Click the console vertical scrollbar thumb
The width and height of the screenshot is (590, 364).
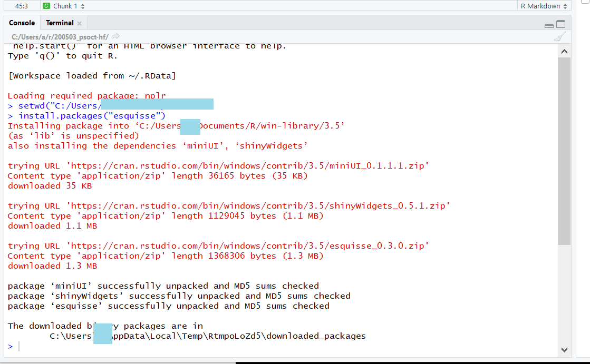(x=564, y=150)
